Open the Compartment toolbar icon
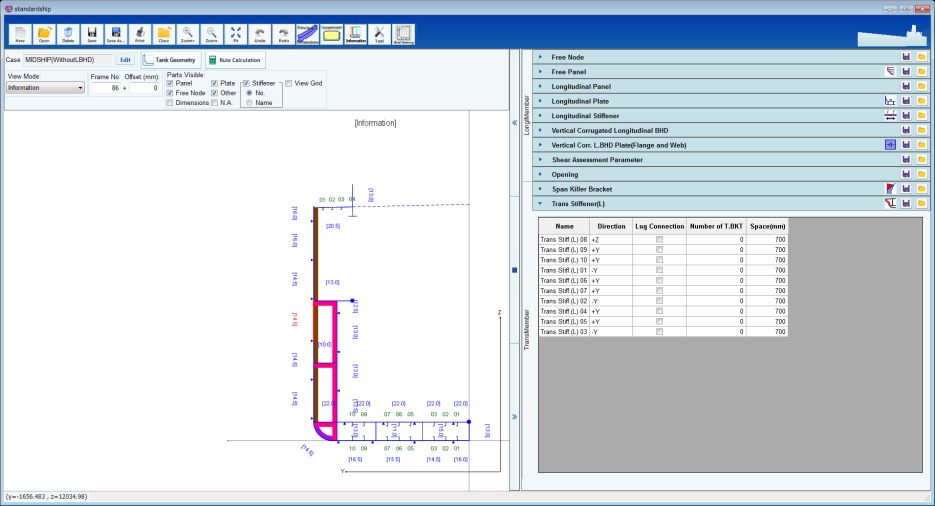The height and width of the screenshot is (506, 935). pyautogui.click(x=331, y=35)
